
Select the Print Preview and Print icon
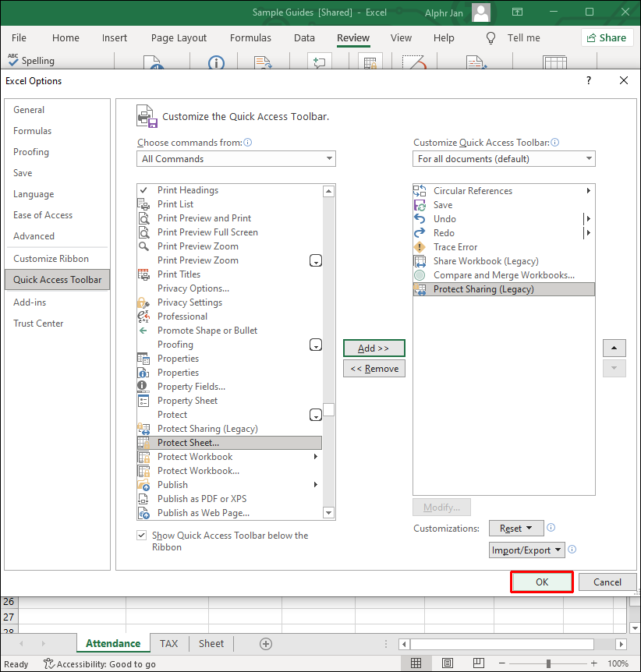pyautogui.click(x=143, y=218)
